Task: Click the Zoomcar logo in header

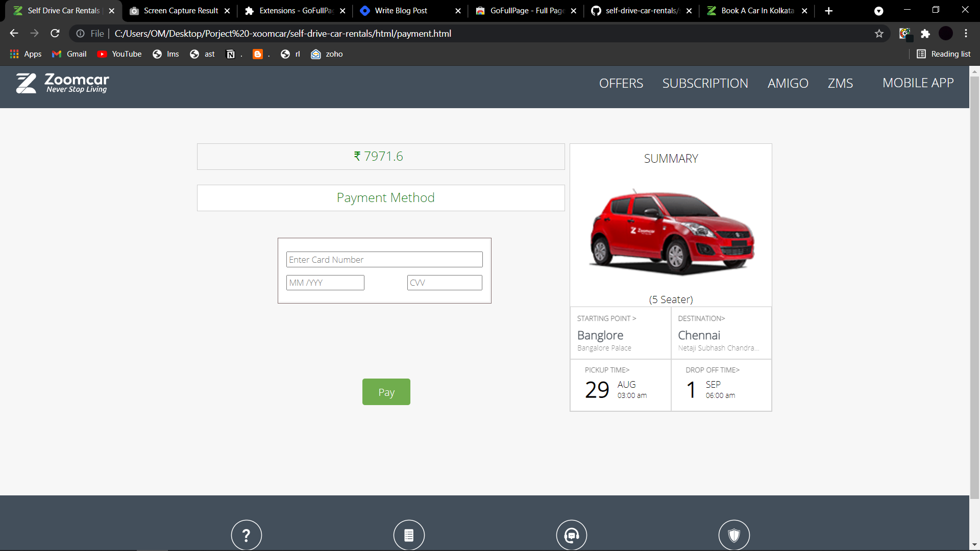Action: pos(62,83)
